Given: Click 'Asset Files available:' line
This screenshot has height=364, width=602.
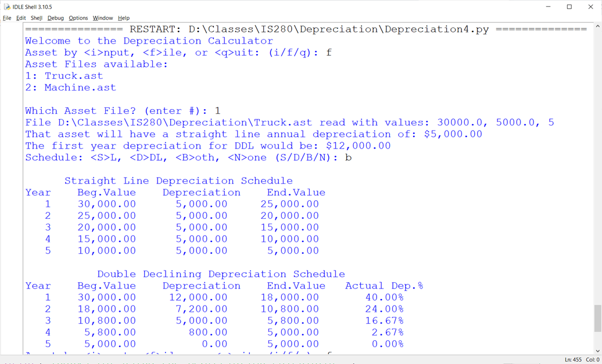Looking at the screenshot, I should (x=96, y=64).
